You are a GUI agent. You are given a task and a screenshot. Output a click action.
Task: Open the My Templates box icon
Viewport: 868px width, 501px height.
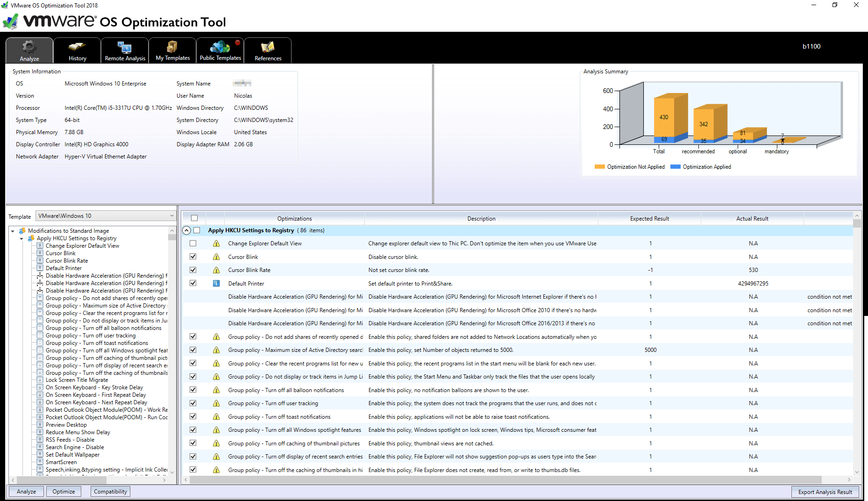172,47
